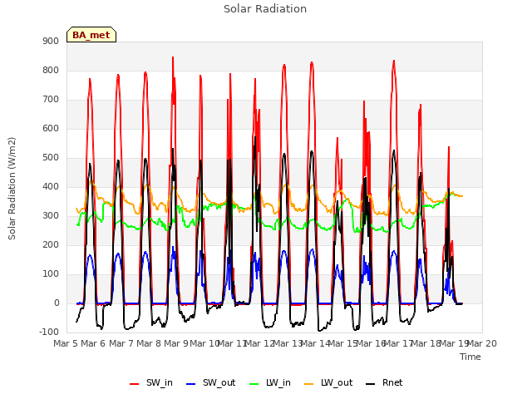The width and height of the screenshot is (532, 399).
Task: Click the Mar 13 x-axis tick label
Action: 288,343
